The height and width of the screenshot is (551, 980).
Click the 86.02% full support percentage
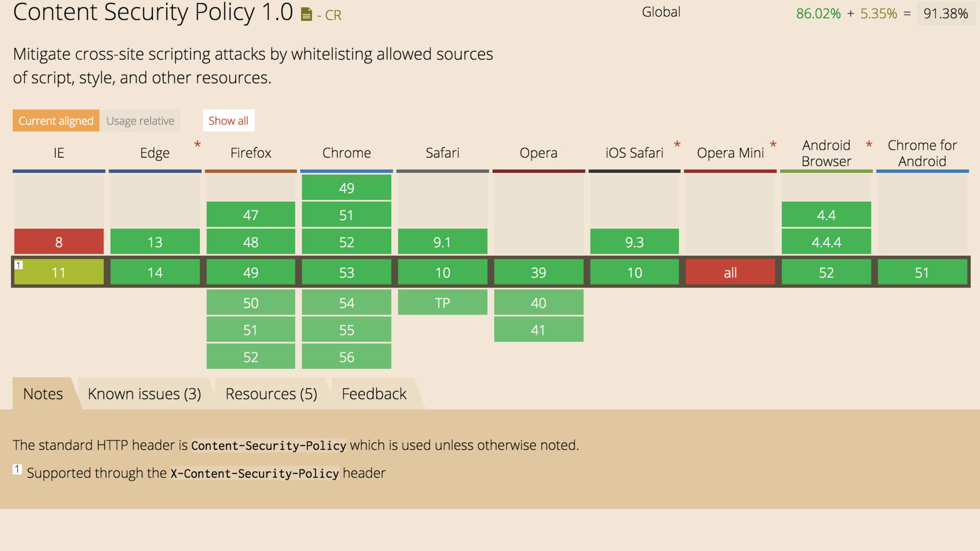coord(818,14)
